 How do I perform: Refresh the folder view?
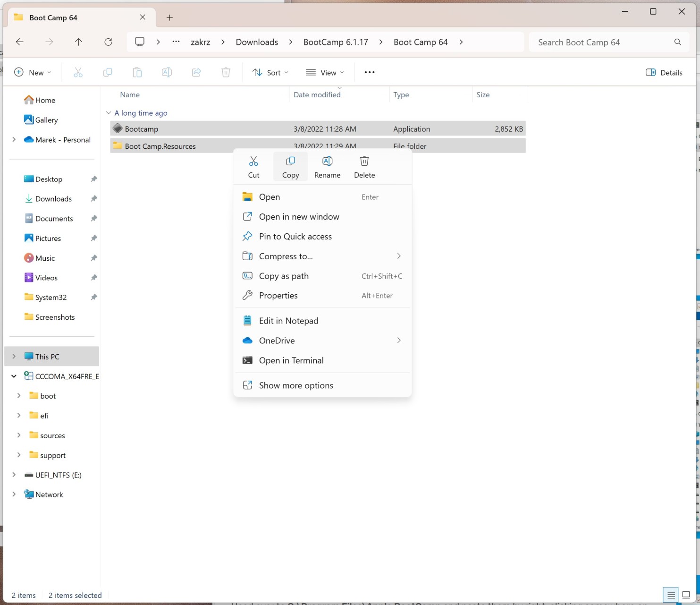108,42
